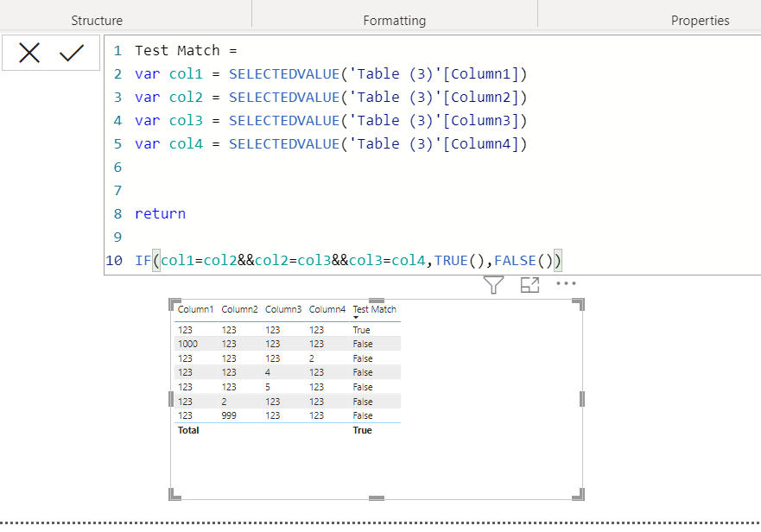Open the More options ellipsis on the visual
The height and width of the screenshot is (532, 761).
566,283
